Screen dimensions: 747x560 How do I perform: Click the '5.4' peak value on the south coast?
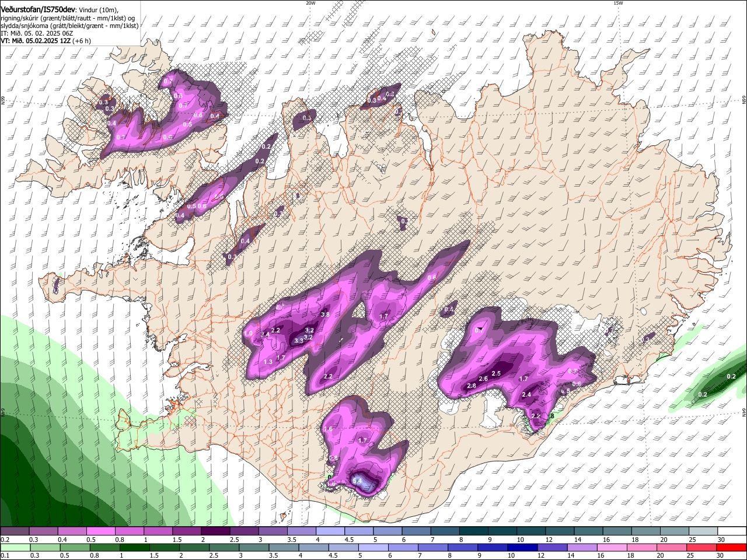(x=358, y=481)
